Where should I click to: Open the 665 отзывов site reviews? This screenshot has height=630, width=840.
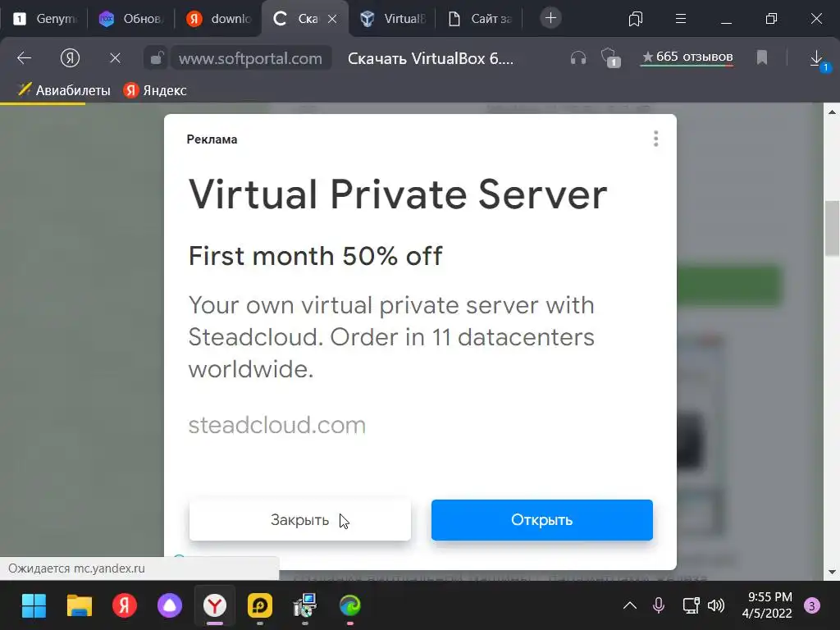coord(687,57)
